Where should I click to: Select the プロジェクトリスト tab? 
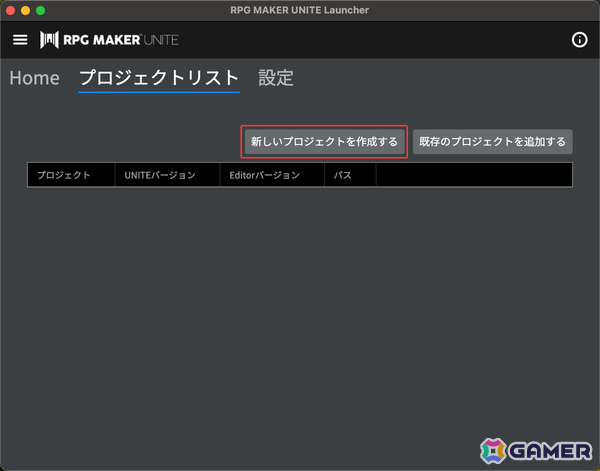pos(159,78)
